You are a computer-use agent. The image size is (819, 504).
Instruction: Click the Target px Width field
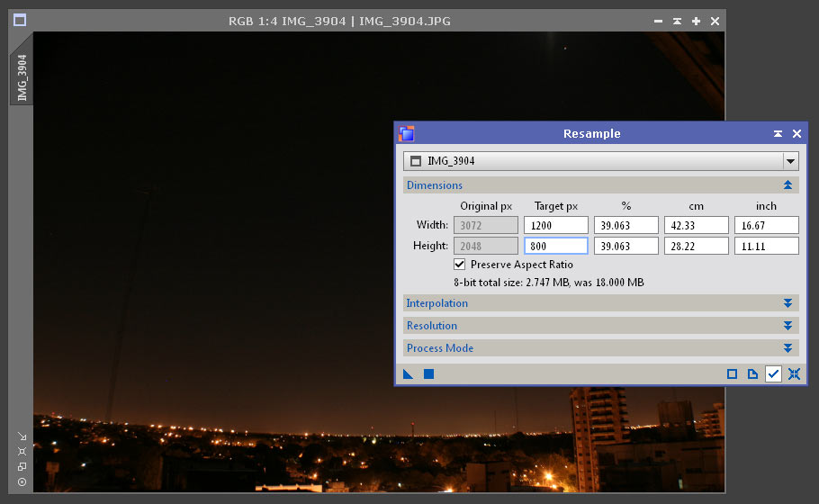pyautogui.click(x=555, y=225)
